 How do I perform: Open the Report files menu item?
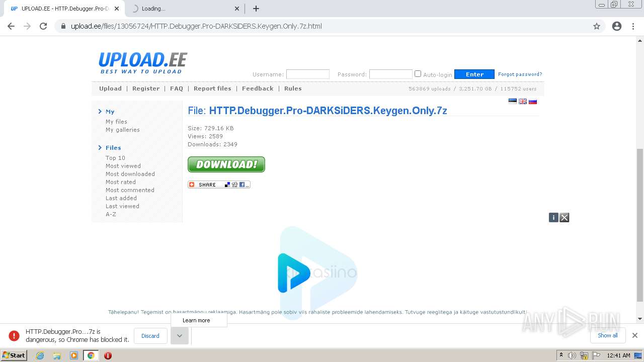click(x=212, y=88)
